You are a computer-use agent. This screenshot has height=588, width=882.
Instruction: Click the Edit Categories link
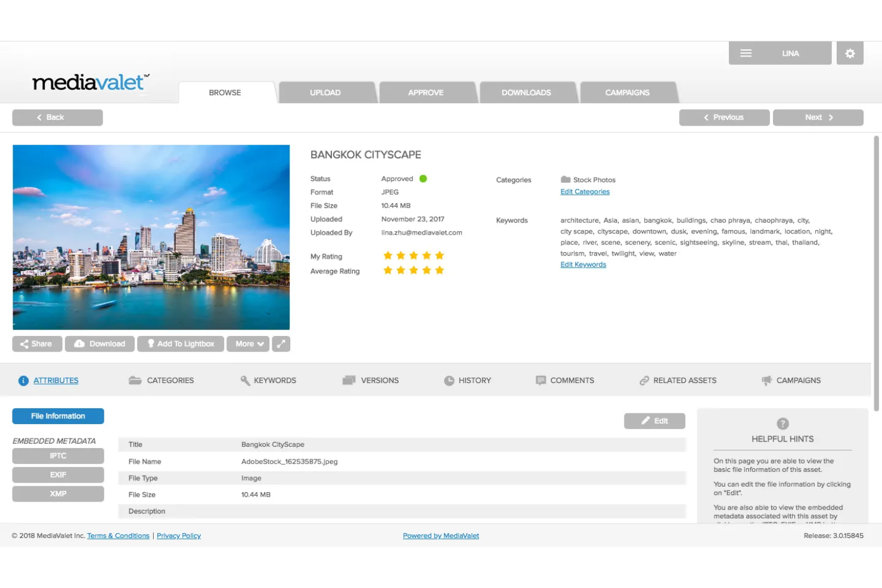coord(585,192)
